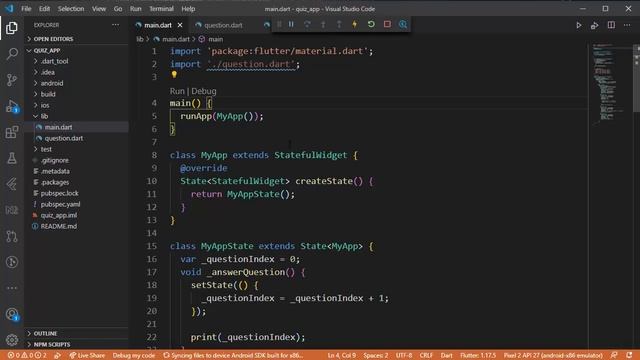Open pubspec.yaml in the explorer
Screen dimensions: 640x360
tap(77, 204)
